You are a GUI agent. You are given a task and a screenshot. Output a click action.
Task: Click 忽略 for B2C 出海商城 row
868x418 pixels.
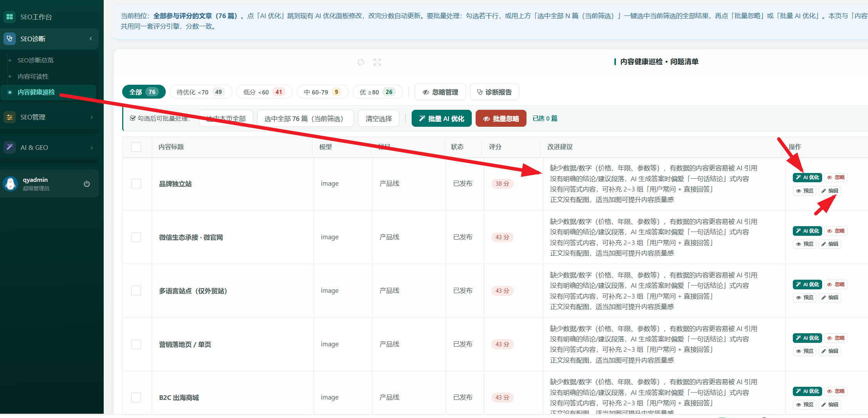836,391
